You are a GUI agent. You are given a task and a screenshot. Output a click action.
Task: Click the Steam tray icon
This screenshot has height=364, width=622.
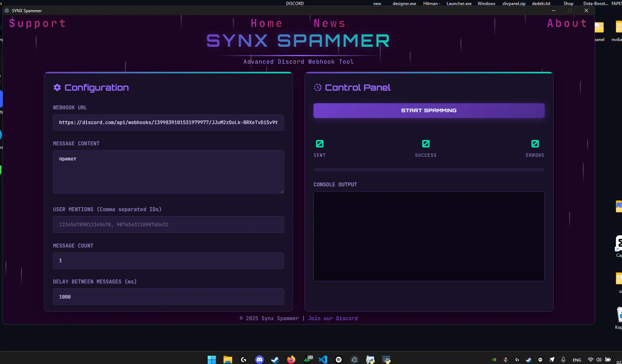(529, 360)
